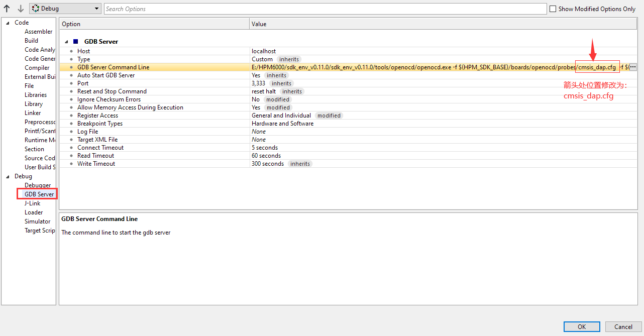Enable Show Modified Options Only checkbox

553,9
